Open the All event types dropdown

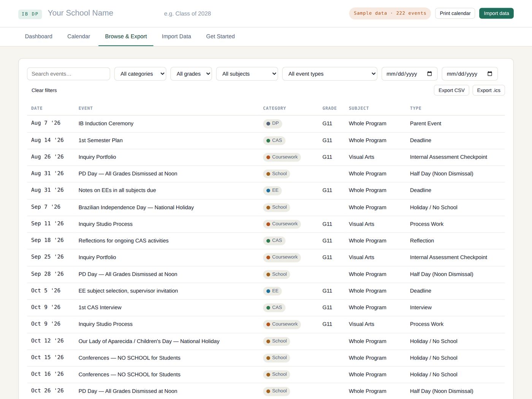pos(330,74)
